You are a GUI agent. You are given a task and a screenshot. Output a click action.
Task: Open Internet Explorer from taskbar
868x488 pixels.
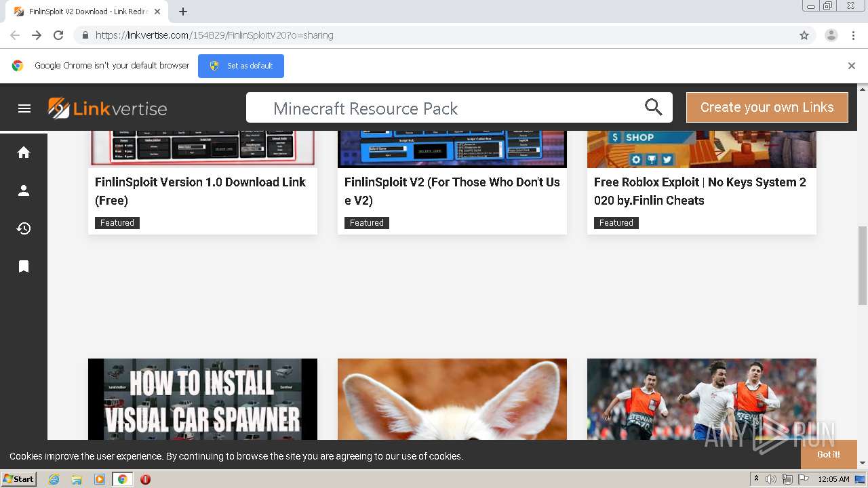click(x=54, y=479)
